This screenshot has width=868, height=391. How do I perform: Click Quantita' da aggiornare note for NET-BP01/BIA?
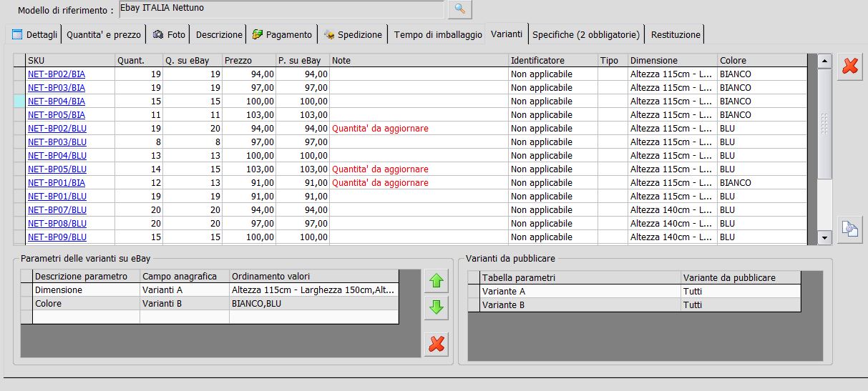380,182
